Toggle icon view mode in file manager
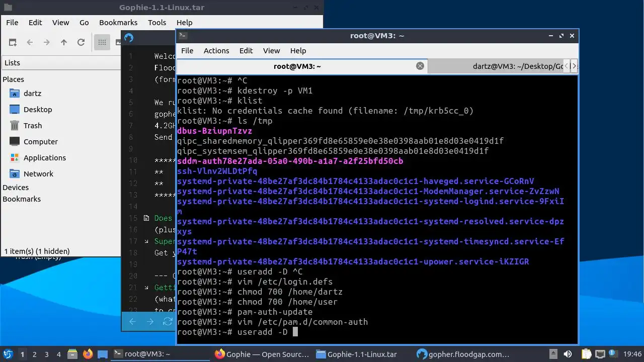The height and width of the screenshot is (362, 644). pyautogui.click(x=102, y=42)
